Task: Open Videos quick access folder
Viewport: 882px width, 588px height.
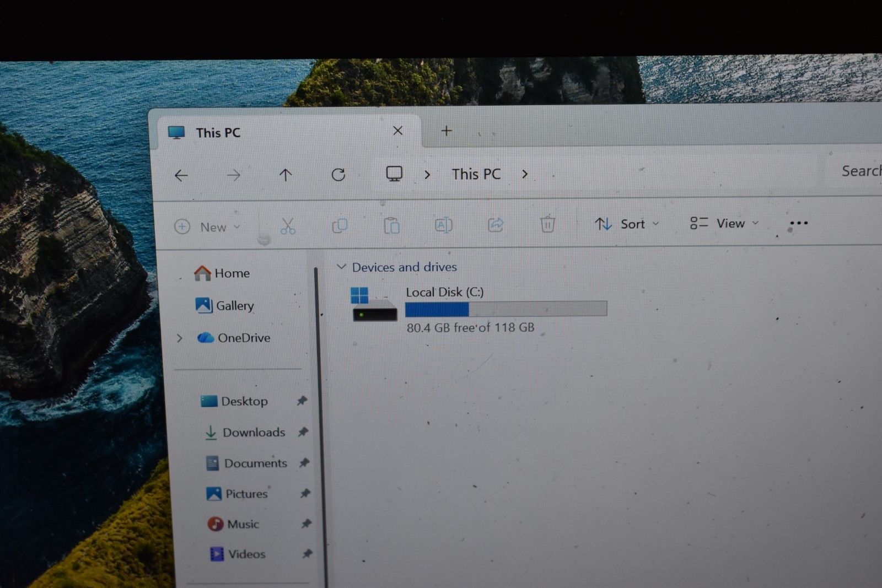Action: pyautogui.click(x=238, y=554)
